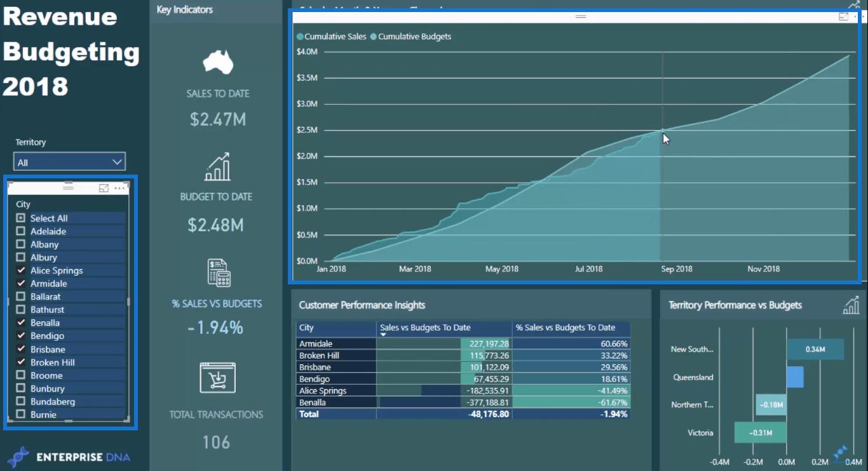Image resolution: width=868 pixels, height=471 pixels.
Task: Select the Queensland bar in territory chart
Action: click(795, 377)
